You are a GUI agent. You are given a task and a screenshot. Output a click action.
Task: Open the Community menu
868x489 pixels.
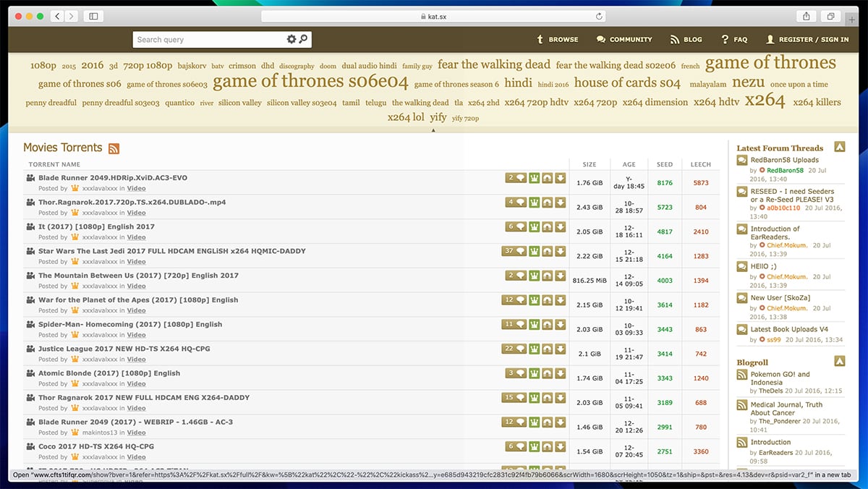624,40
